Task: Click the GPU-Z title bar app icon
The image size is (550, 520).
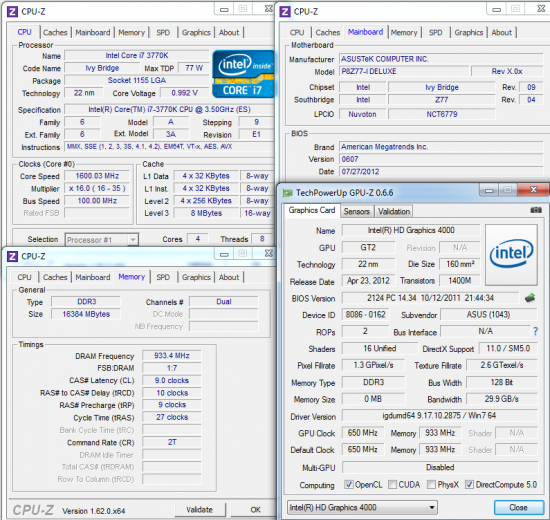Action: (288, 193)
